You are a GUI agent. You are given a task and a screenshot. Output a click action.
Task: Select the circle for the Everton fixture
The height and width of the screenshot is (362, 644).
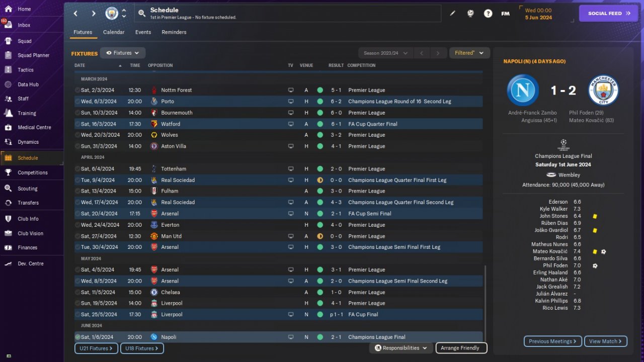pyautogui.click(x=77, y=225)
